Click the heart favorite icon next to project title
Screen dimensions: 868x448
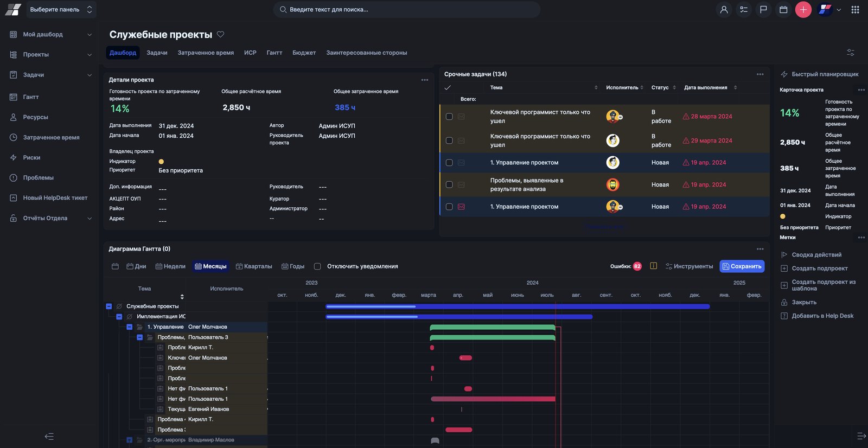pyautogui.click(x=220, y=34)
